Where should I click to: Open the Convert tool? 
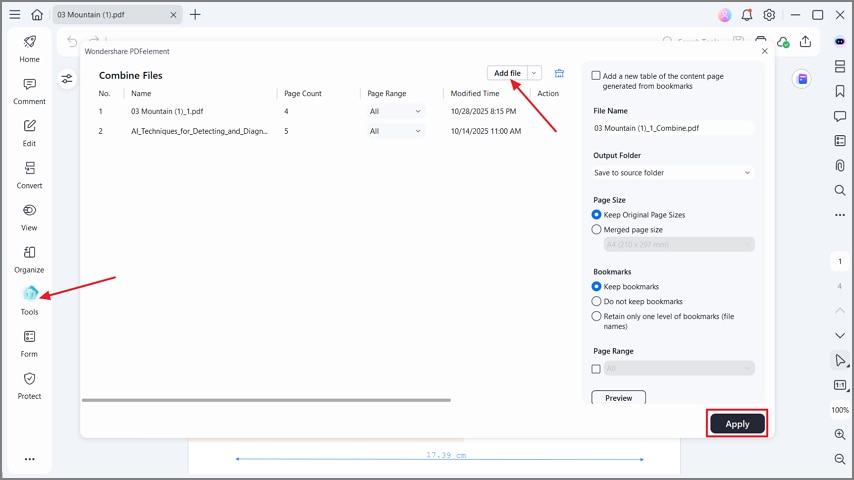[x=29, y=174]
